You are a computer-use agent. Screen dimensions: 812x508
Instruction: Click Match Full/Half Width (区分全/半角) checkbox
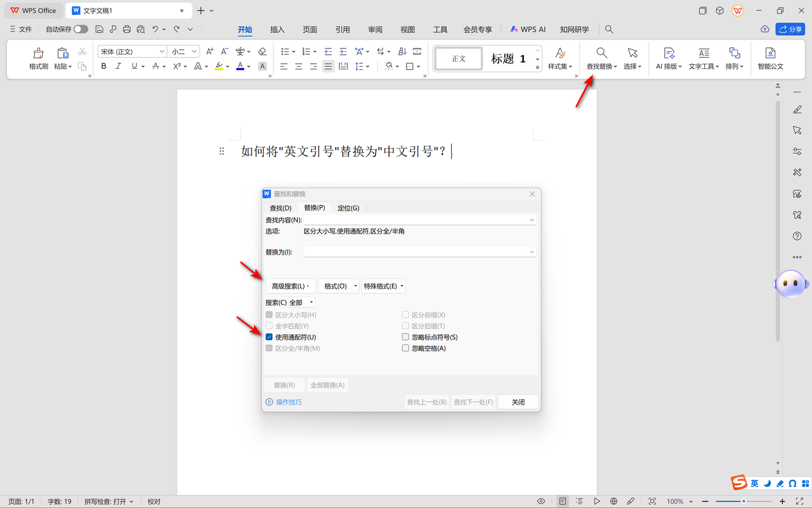[269, 348]
